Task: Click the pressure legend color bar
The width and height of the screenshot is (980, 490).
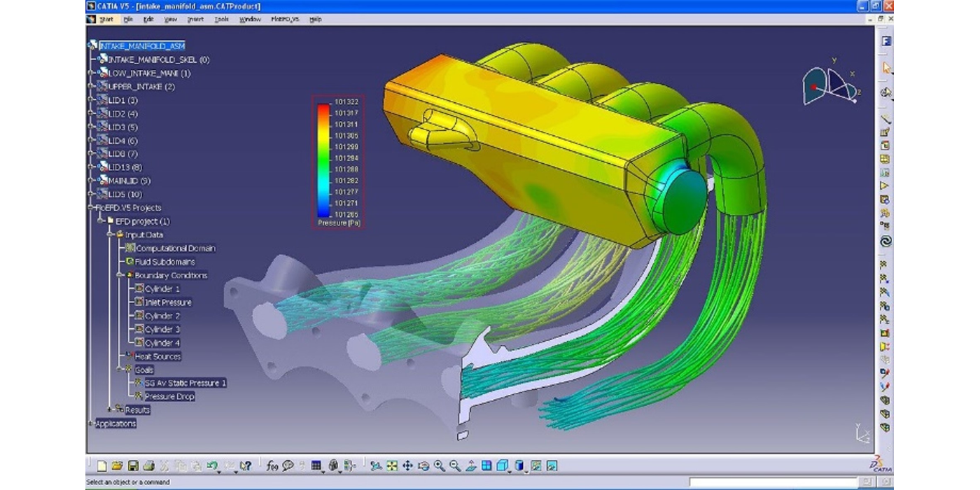Action: click(x=323, y=160)
